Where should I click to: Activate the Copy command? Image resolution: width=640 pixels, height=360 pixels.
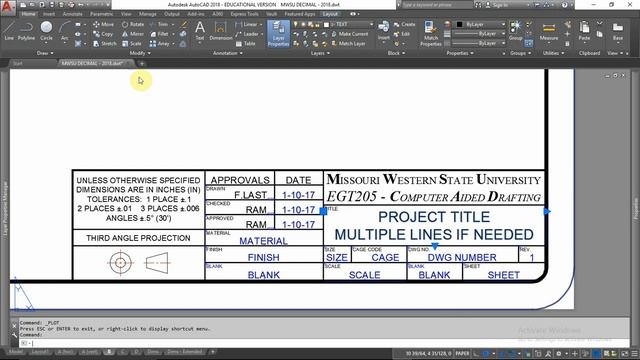(103, 34)
